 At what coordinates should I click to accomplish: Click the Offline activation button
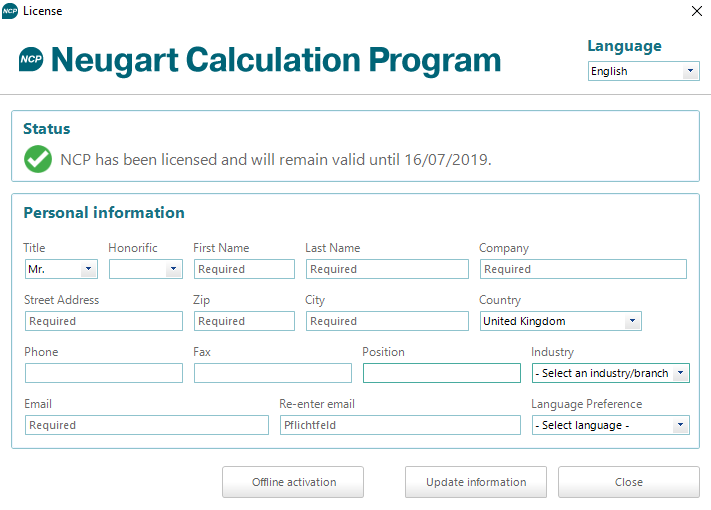pos(292,482)
